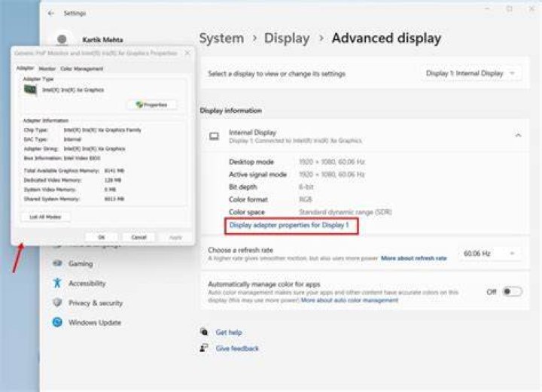Screen dimensions: 542x392
Task: Click the Give feedback link
Action: 237,348
